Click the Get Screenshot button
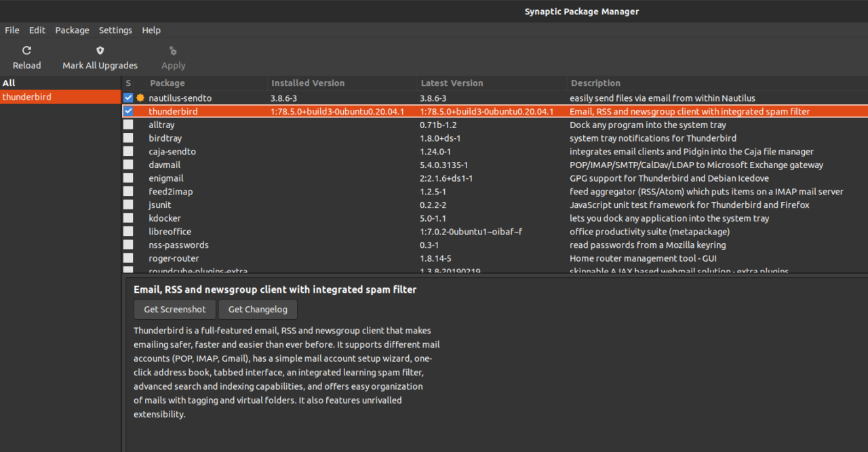The image size is (868, 452). 174,310
